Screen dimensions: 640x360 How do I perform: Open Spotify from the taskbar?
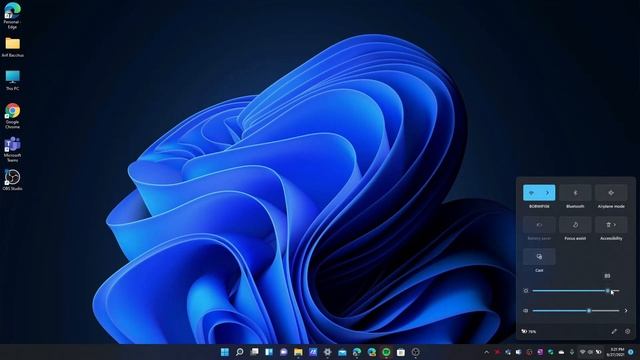coord(386,352)
